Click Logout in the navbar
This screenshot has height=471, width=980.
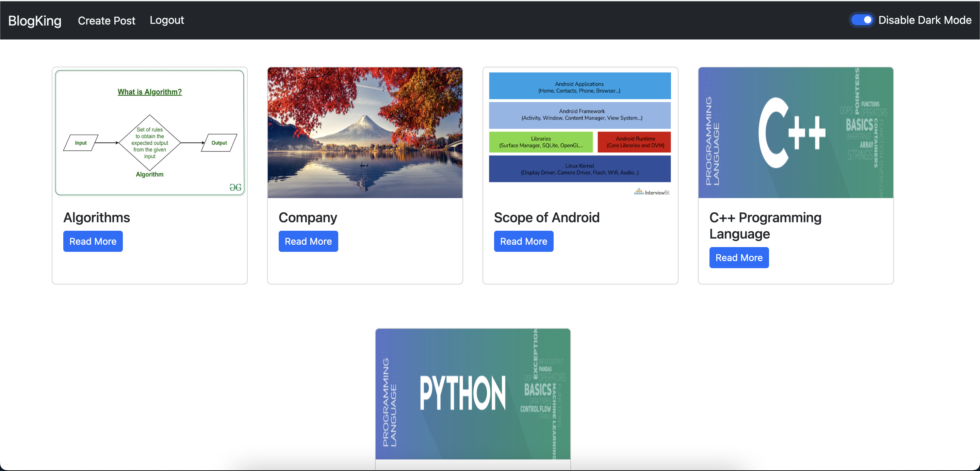coord(167,20)
